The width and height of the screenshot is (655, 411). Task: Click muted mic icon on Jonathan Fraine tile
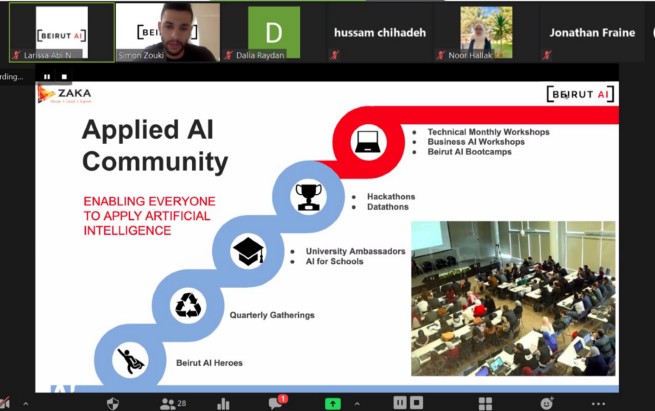click(x=546, y=55)
